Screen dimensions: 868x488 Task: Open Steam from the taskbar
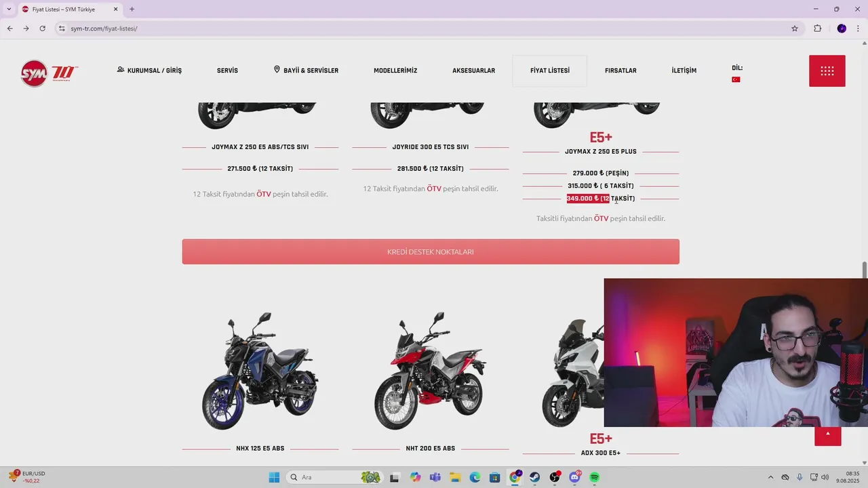pos(534,477)
